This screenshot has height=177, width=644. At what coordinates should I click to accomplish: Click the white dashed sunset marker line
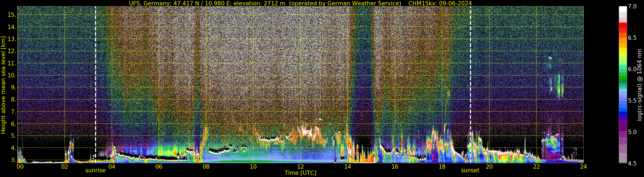coord(470,85)
